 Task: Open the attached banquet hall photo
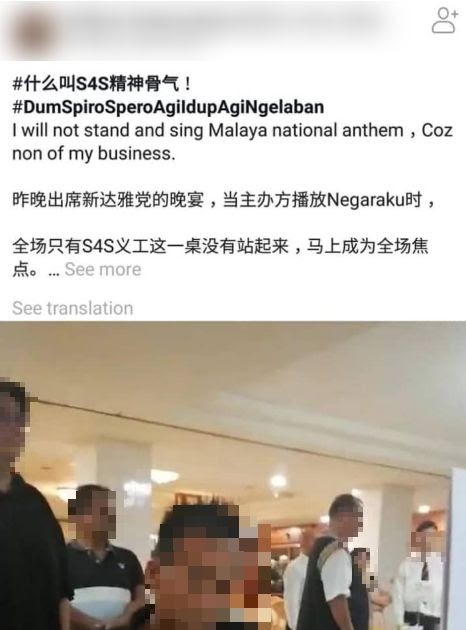[233, 475]
